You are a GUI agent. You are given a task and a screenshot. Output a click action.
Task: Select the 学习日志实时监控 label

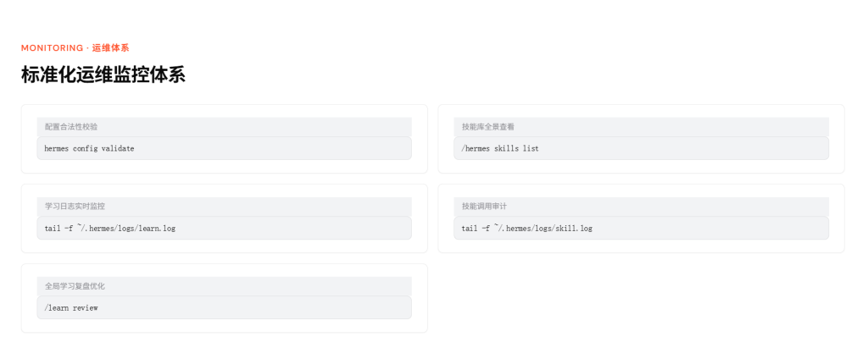75,206
